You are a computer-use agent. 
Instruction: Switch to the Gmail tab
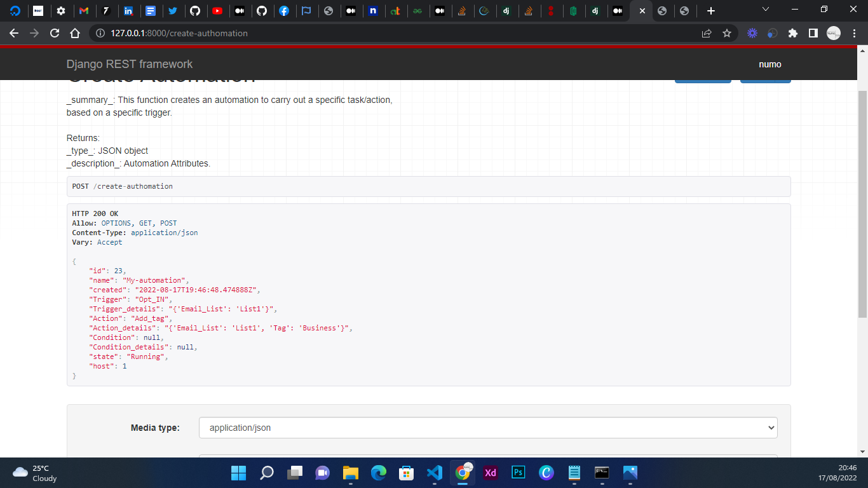[x=83, y=11]
